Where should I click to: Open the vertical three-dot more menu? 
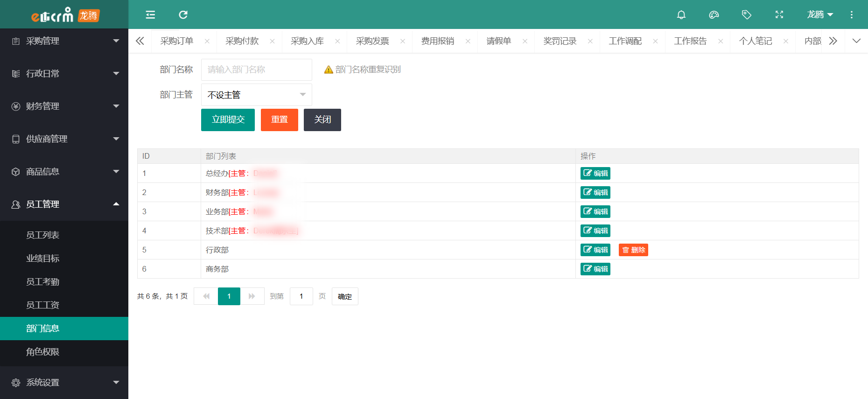click(x=851, y=15)
